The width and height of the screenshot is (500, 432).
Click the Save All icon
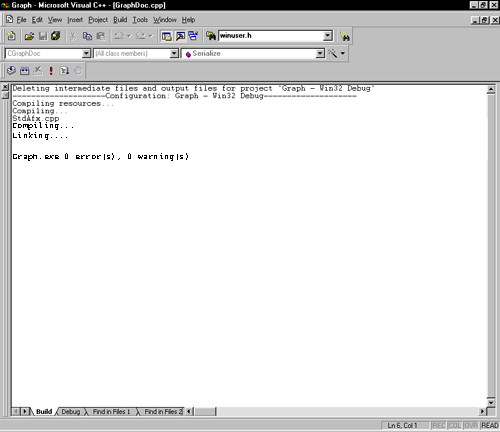tap(55, 36)
